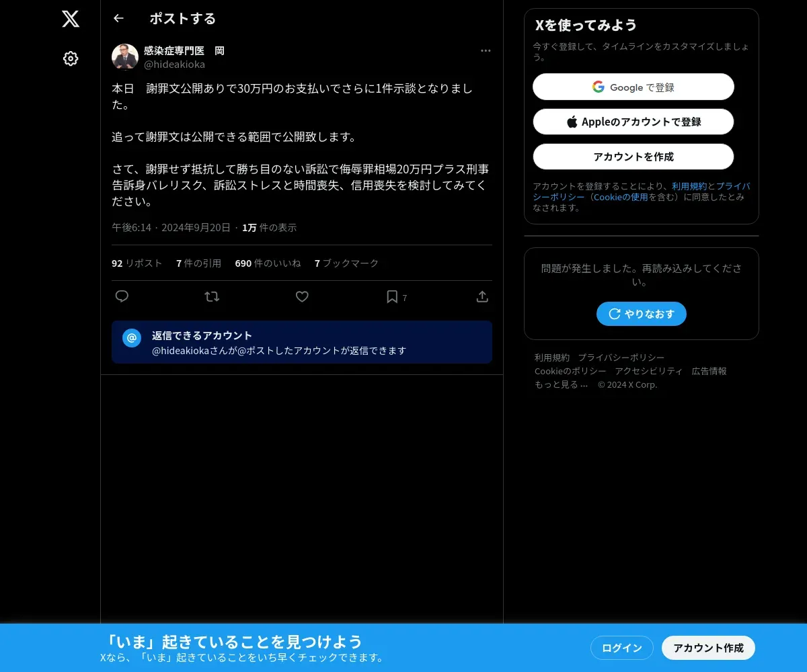Screen dimensions: 807x672
Task: View the 7 件の引用 list
Action: [199, 263]
